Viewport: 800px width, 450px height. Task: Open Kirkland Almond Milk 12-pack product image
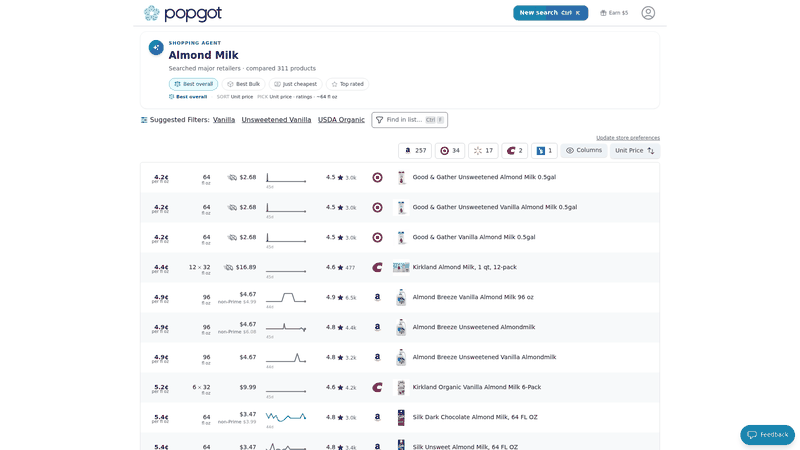point(401,267)
